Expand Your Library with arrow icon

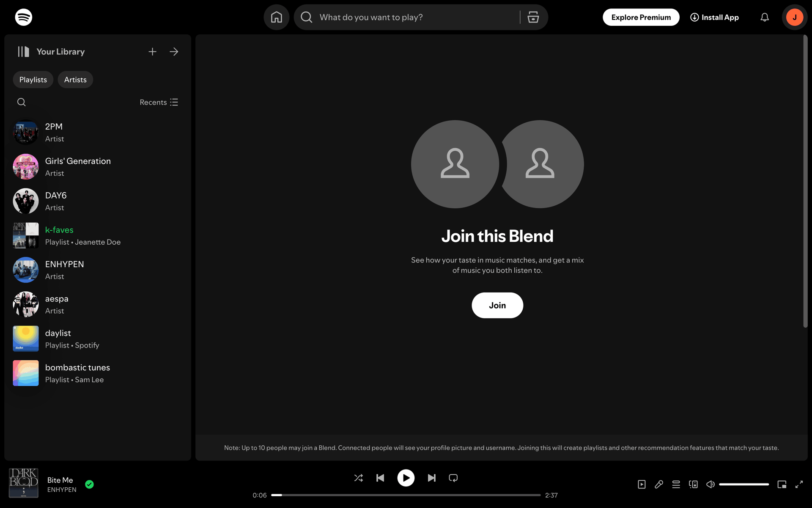pos(174,52)
